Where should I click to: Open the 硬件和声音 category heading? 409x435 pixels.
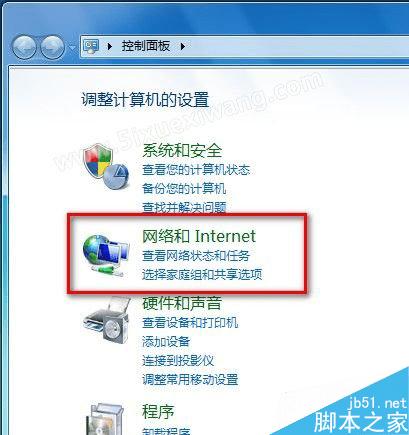pyautogui.click(x=182, y=303)
